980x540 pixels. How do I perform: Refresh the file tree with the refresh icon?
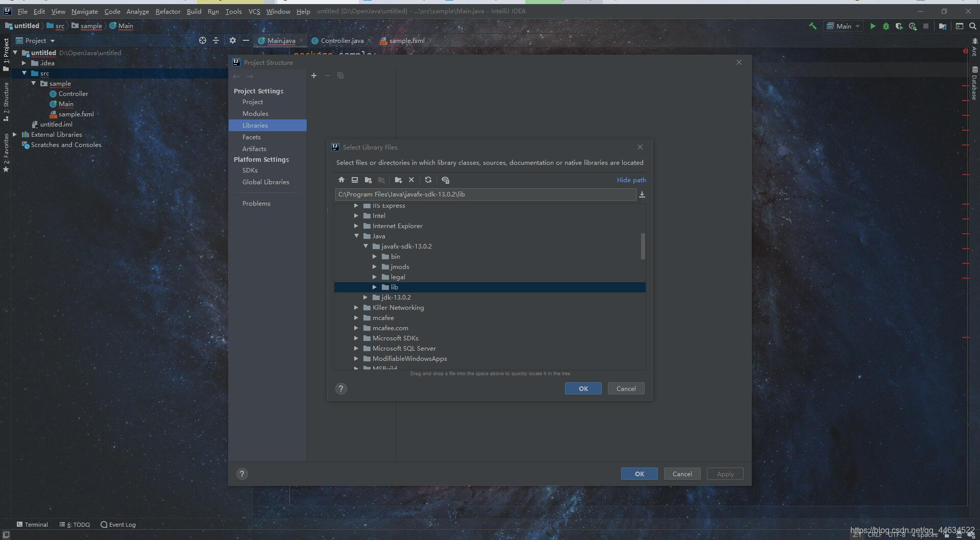[x=428, y=180]
